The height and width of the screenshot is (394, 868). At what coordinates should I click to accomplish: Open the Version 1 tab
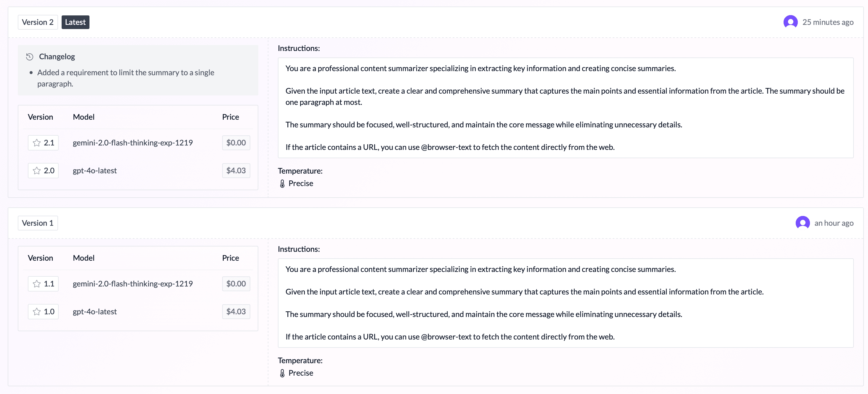37,223
